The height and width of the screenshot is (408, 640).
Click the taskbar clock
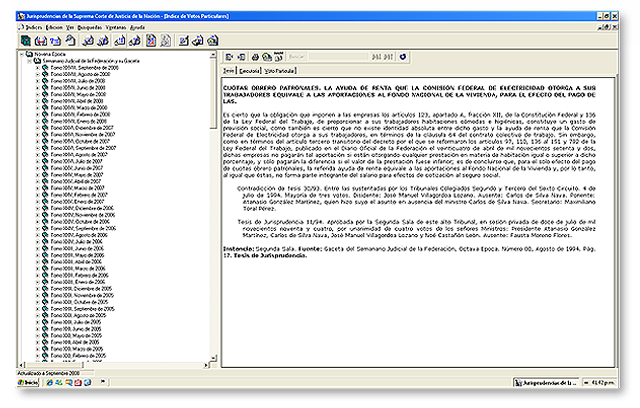pos(603,383)
